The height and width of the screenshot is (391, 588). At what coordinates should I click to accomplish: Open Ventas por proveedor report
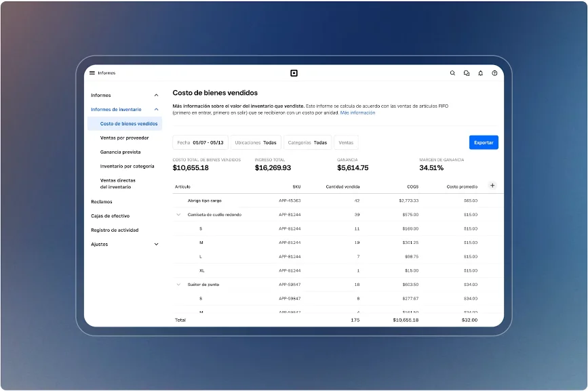(125, 138)
